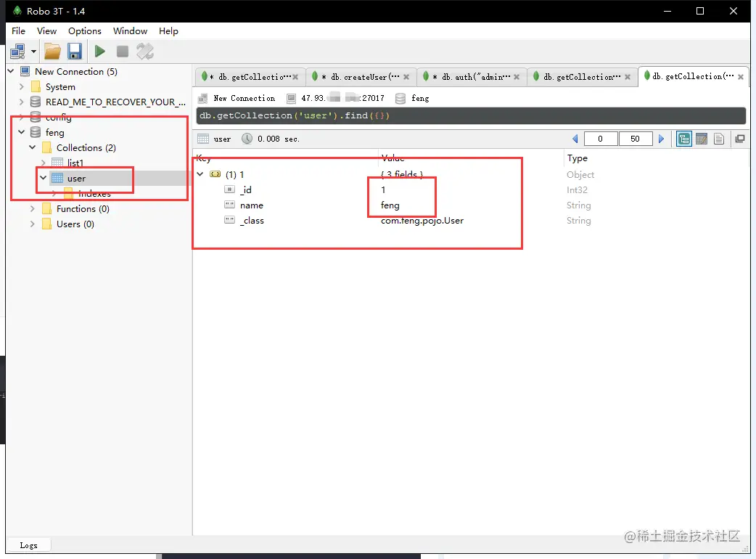Open the Window menu

130,31
